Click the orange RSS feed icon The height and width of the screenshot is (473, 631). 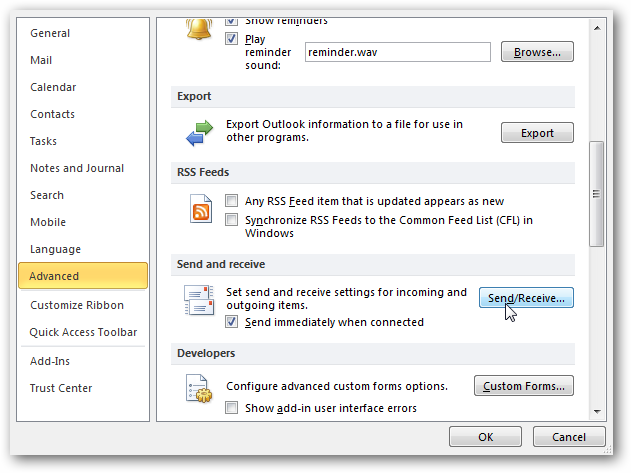point(201,209)
